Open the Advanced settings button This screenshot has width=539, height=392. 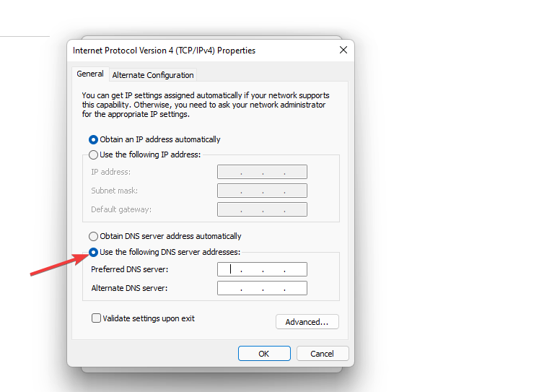(x=307, y=322)
